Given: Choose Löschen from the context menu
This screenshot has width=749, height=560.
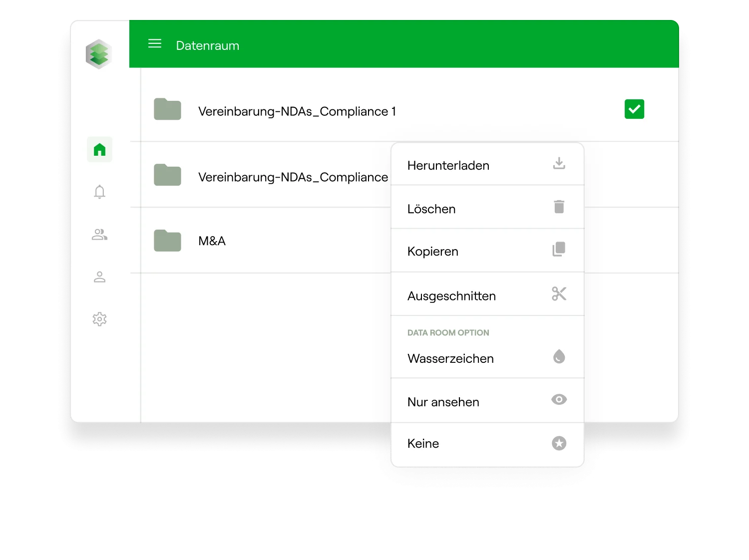Looking at the screenshot, I should point(487,207).
